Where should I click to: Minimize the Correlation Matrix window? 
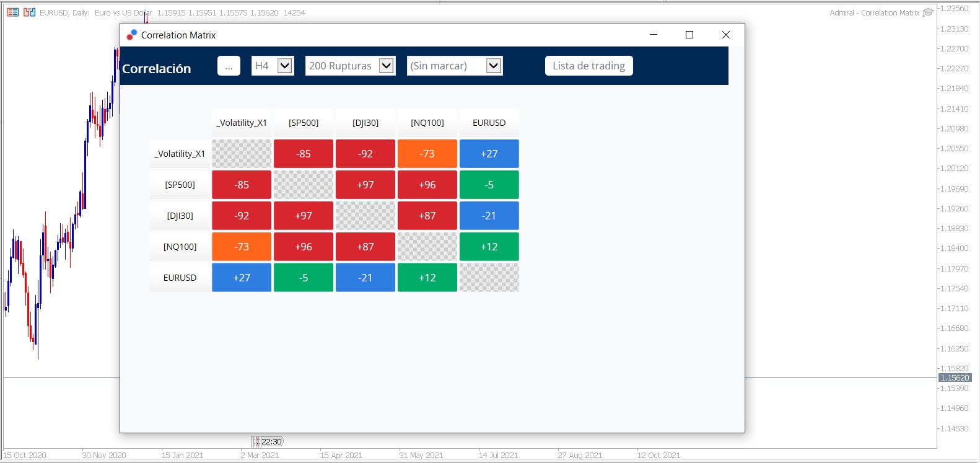coord(653,35)
